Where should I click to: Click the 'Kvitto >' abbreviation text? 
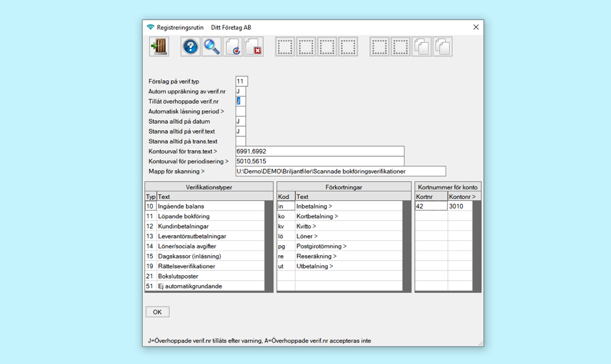pyautogui.click(x=306, y=226)
